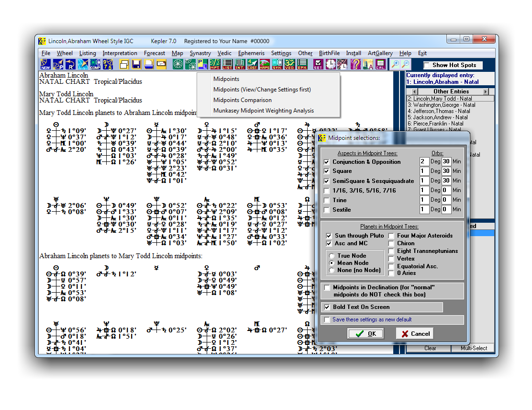
Task: Select Pierce,Franklin - Natal entry
Action: (450, 124)
